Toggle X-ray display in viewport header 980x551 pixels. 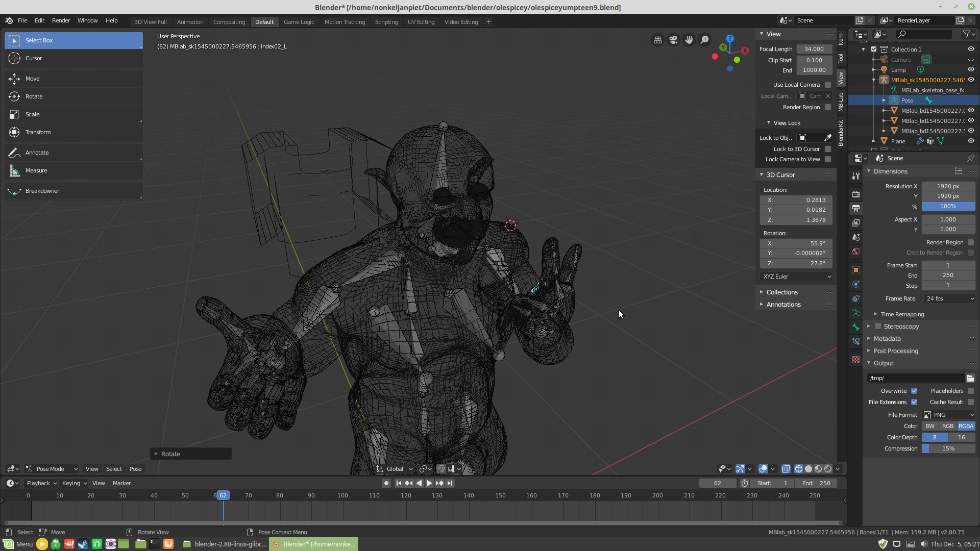point(786,469)
